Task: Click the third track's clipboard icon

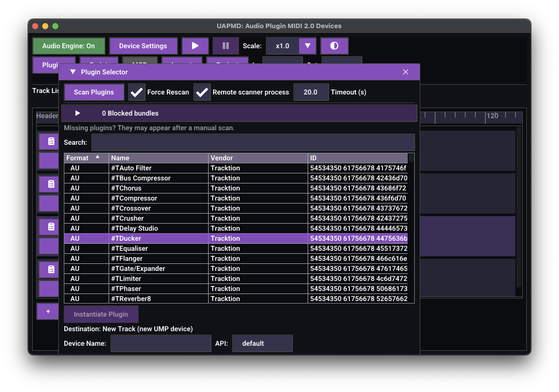Action: [x=51, y=227]
